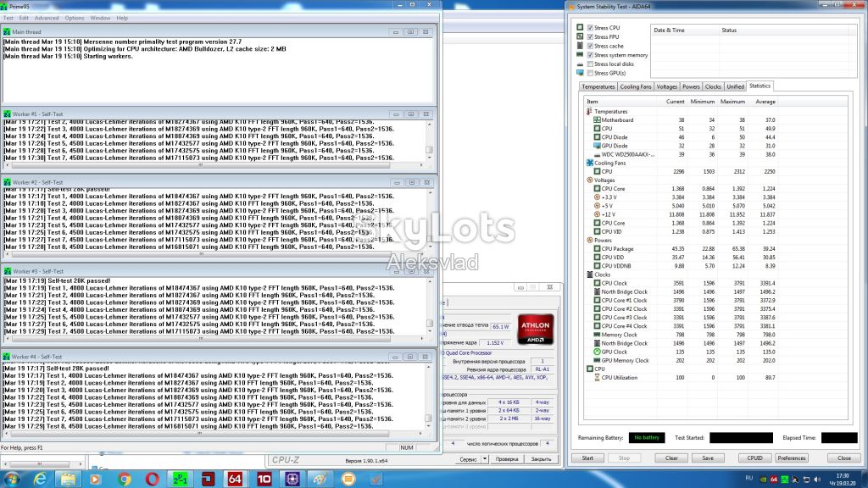The image size is (868, 488).
Task: Click Worker #1 vertical scrollbar
Action: point(429,141)
